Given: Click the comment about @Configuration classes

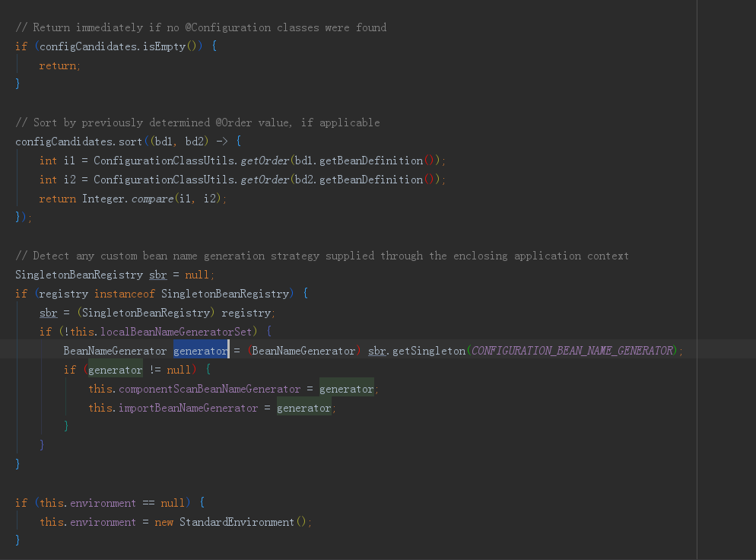Looking at the screenshot, I should (200, 27).
